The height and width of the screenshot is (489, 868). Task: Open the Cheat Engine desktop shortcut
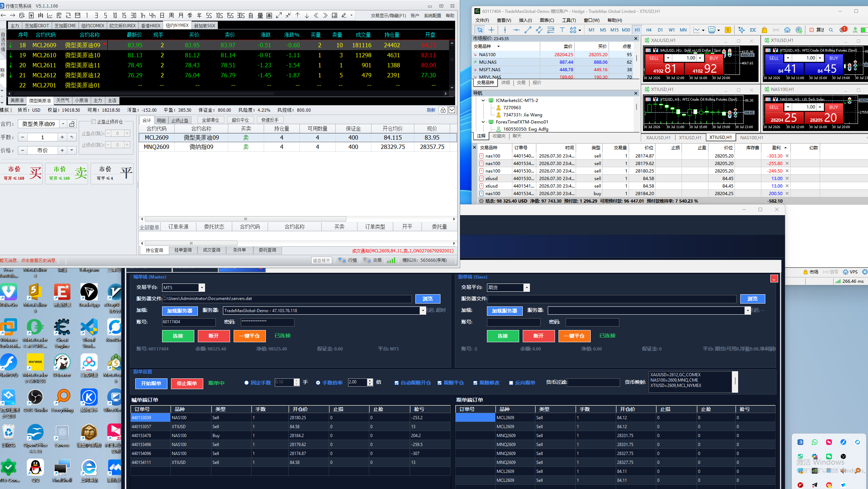click(62, 333)
